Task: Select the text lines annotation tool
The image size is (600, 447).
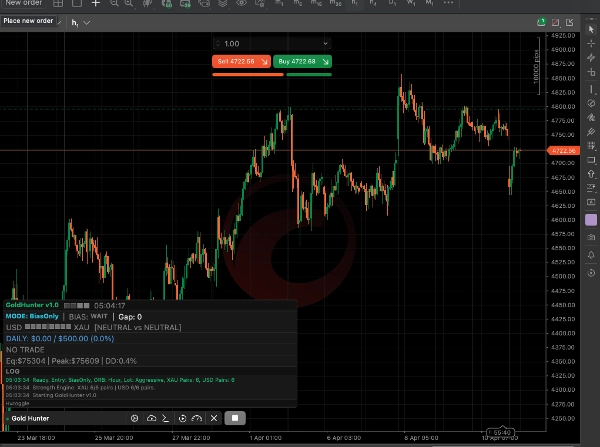Action: [x=591, y=188]
